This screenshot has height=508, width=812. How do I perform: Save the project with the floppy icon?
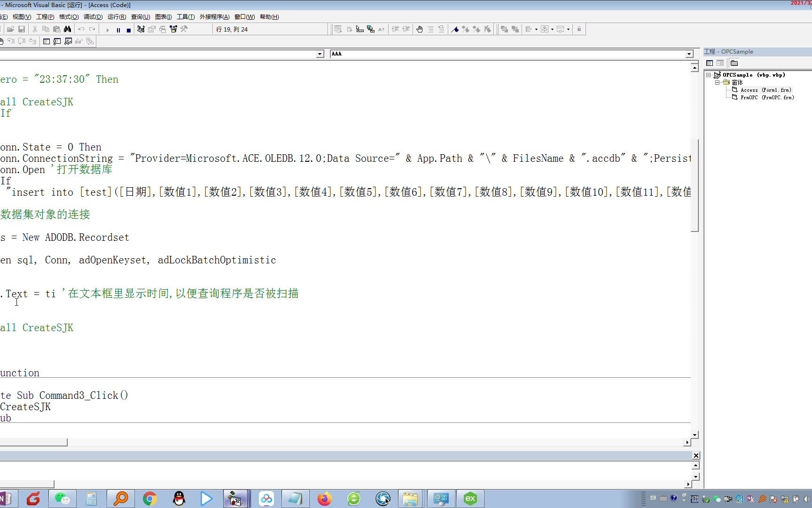tap(22, 29)
